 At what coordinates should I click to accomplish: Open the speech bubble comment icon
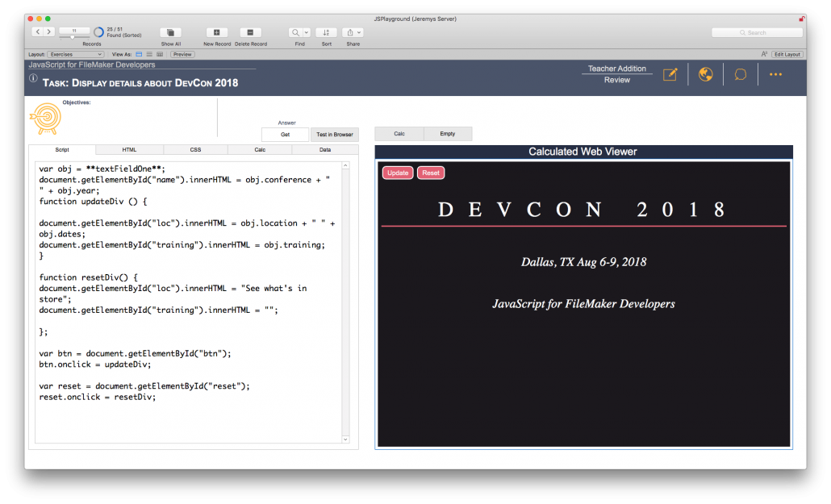[x=740, y=74]
